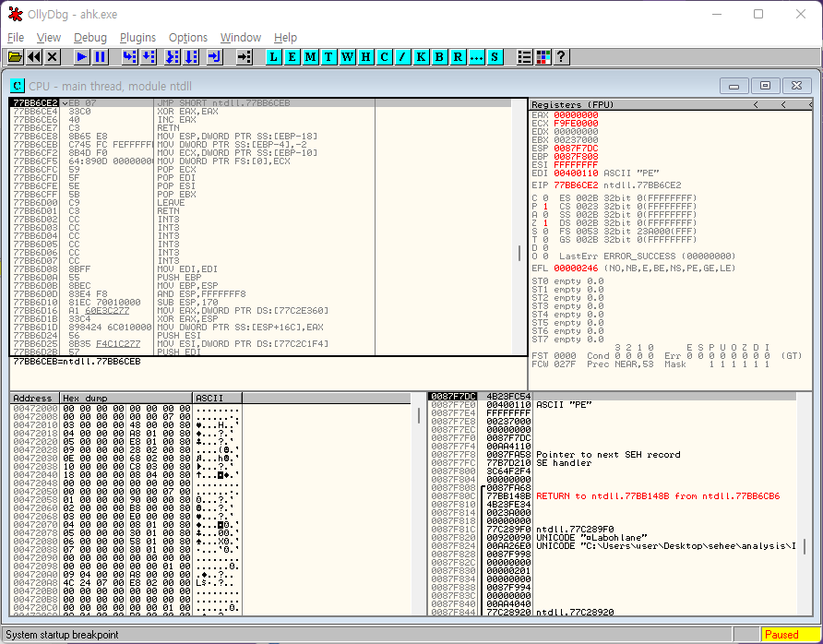Click the EIP register value 77BB6CE2
Image resolution: width=823 pixels, height=644 pixels.
[x=576, y=185]
